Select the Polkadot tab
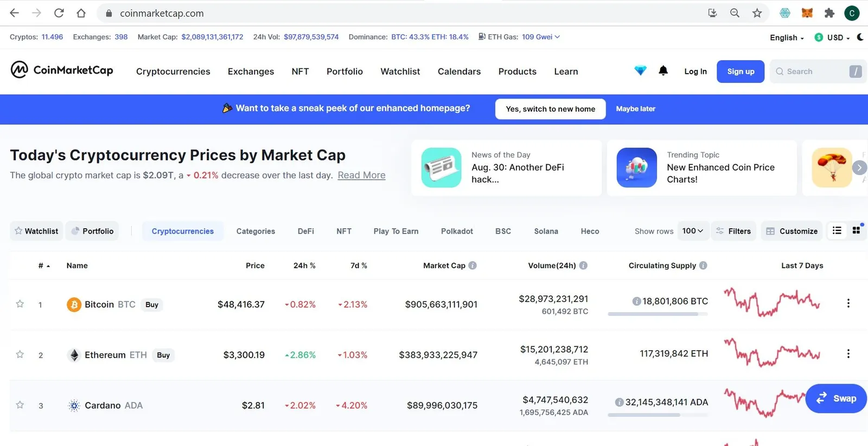The width and height of the screenshot is (868, 446). [457, 231]
